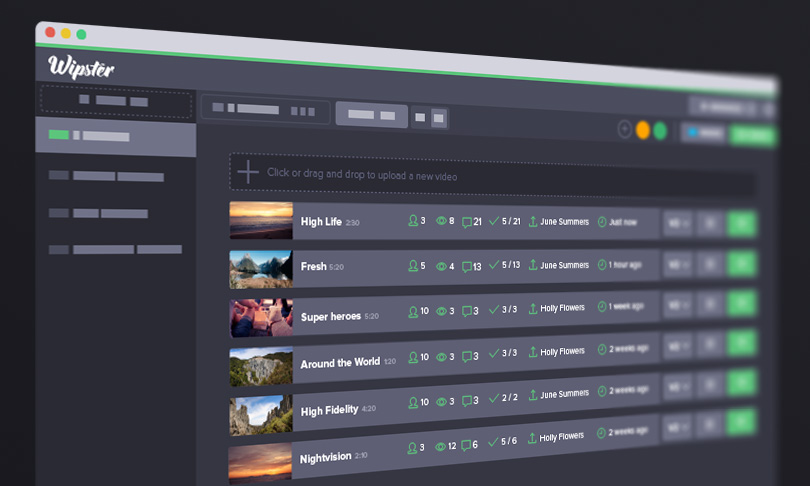
Task: Click the reviewers icon in Around the World row
Action: click(413, 357)
